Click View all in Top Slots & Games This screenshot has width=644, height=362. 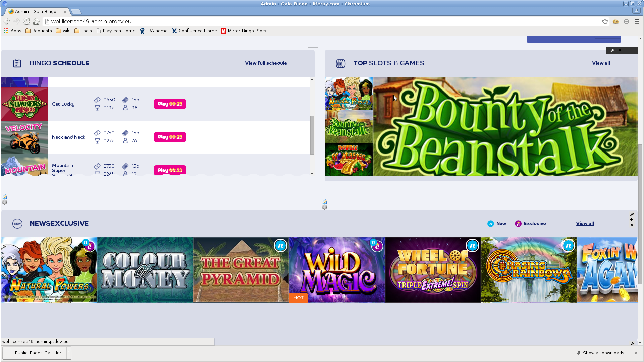(601, 63)
